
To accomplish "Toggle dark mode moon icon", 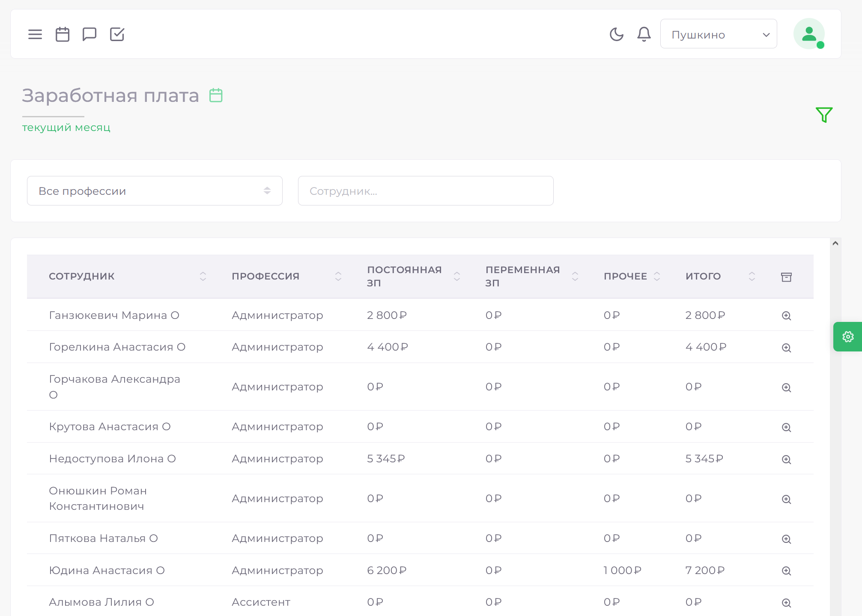I will tap(617, 34).
